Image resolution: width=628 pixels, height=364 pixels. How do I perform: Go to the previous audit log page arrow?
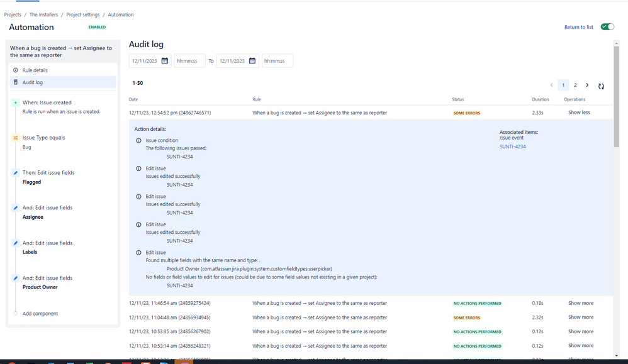[551, 85]
